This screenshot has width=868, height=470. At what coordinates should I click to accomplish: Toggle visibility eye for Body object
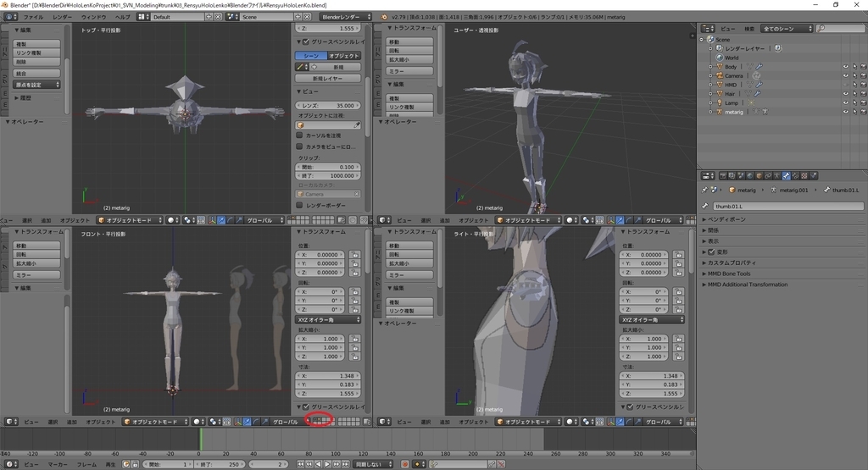[846, 66]
